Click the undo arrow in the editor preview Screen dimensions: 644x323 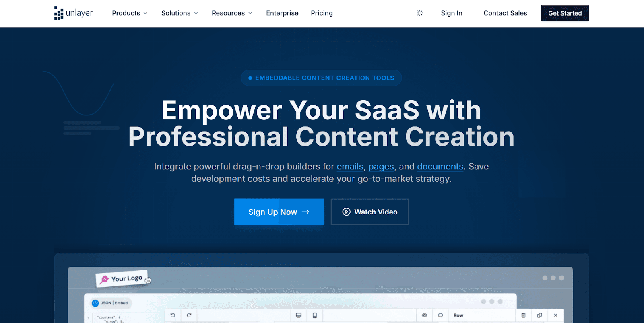[x=173, y=315]
